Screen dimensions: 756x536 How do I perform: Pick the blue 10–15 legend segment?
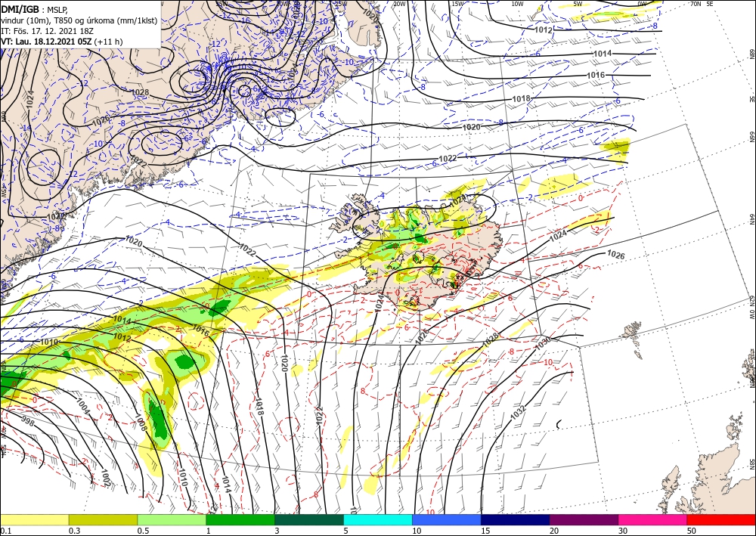[447, 519]
